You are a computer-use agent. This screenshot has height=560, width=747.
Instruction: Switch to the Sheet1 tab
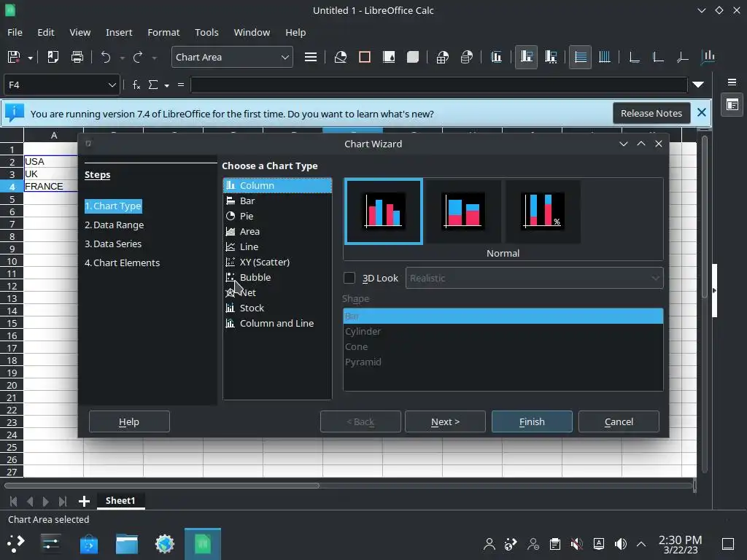(120, 501)
